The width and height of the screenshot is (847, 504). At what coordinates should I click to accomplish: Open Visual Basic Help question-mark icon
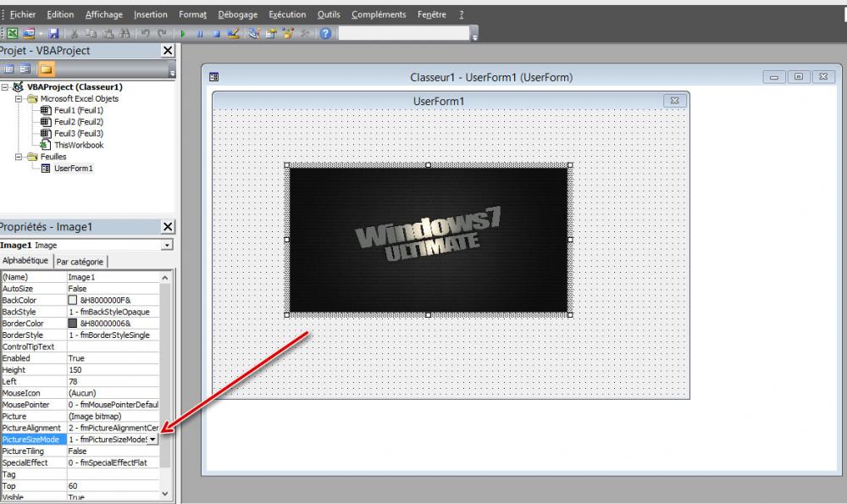[x=325, y=34]
